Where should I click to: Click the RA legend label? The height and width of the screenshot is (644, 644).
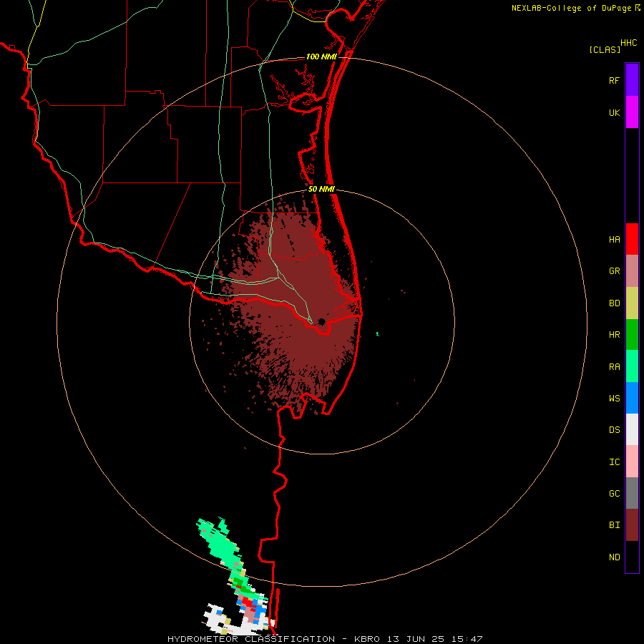coord(614,367)
